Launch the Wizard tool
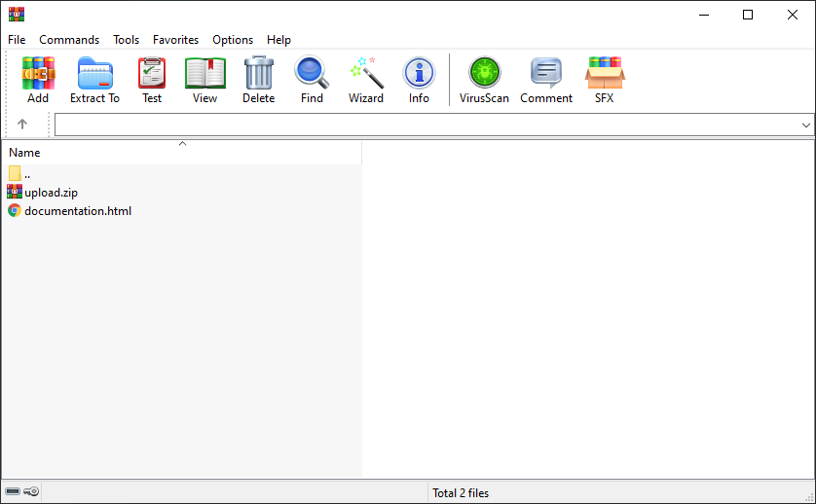 [366, 80]
